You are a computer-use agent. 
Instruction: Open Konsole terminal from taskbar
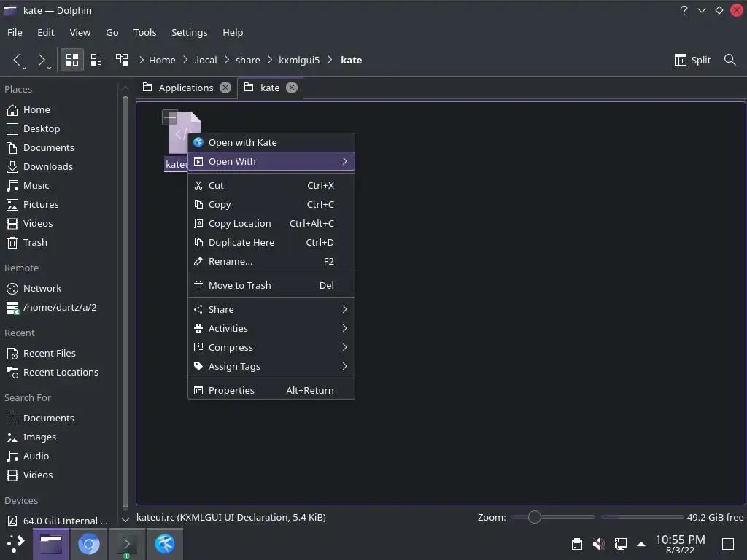126,544
